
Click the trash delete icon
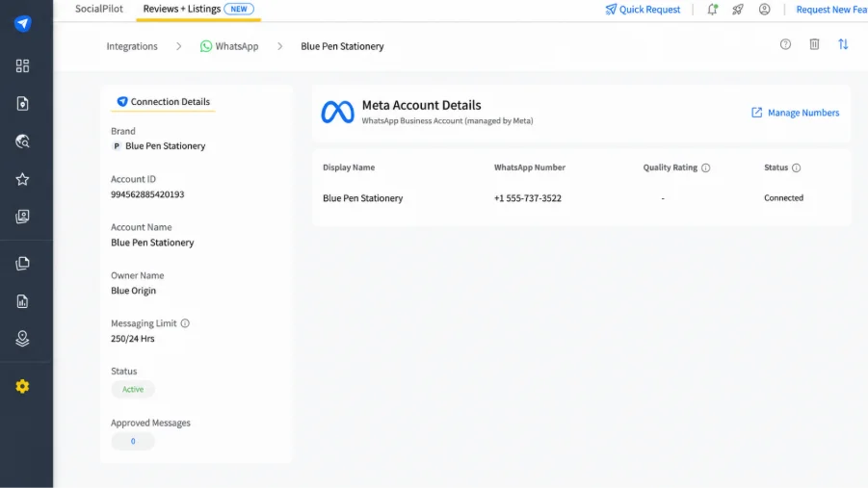[x=814, y=44]
